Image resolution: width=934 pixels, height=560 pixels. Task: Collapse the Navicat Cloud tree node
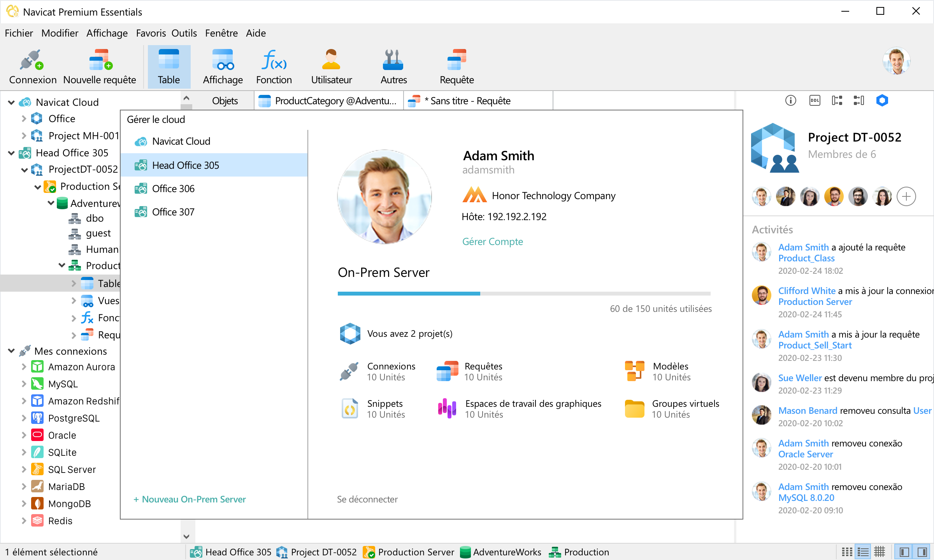click(x=11, y=102)
